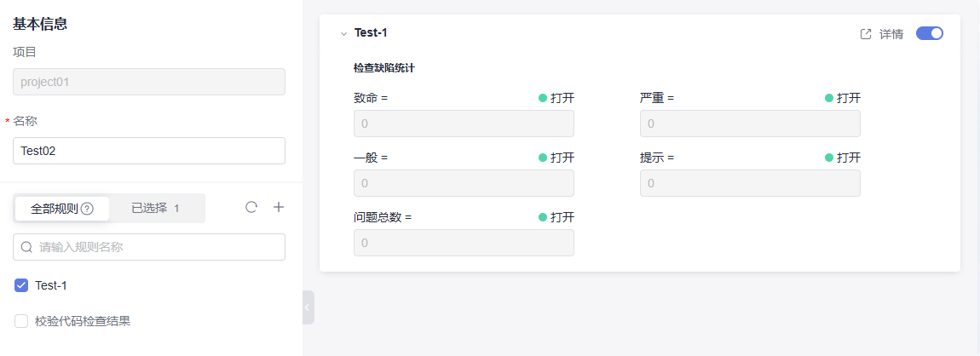
Task: Click green status dot next to 致命
Action: [543, 98]
